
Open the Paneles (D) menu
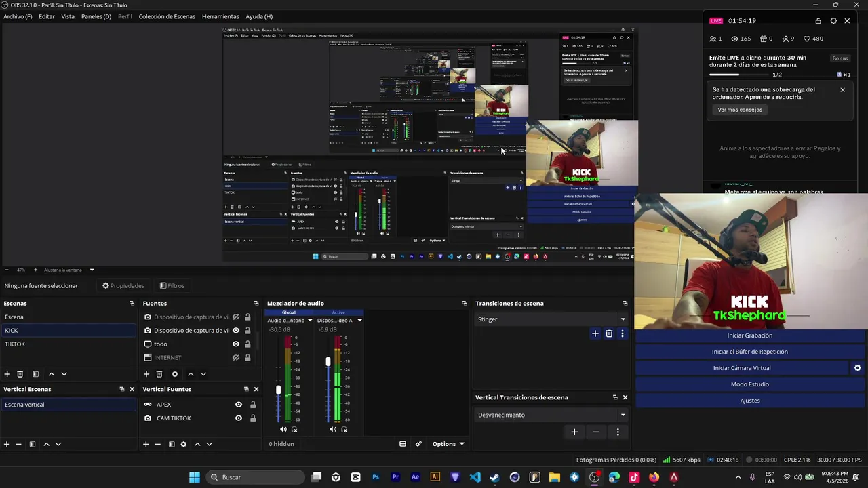tap(96, 16)
